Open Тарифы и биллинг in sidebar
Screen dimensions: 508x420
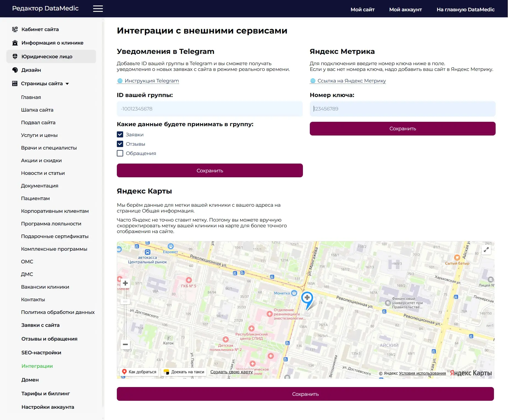tap(46, 394)
